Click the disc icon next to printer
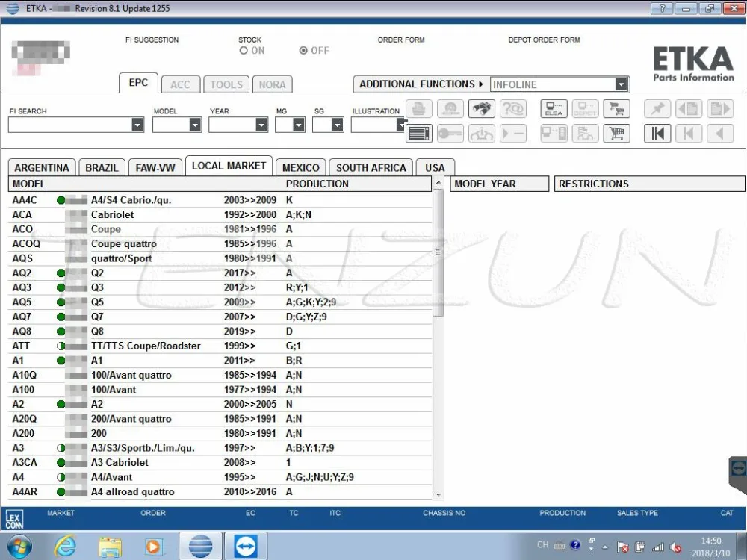This screenshot has width=747, height=560. [x=450, y=109]
